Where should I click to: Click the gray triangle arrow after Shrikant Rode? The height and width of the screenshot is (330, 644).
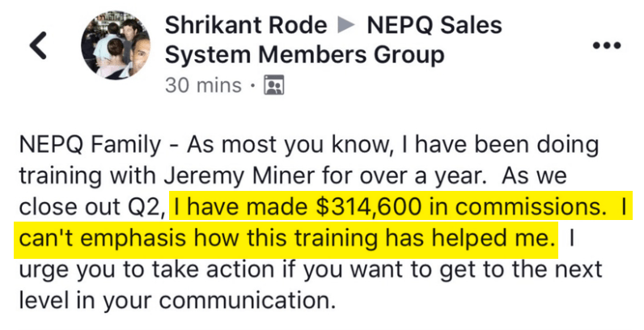(x=346, y=25)
